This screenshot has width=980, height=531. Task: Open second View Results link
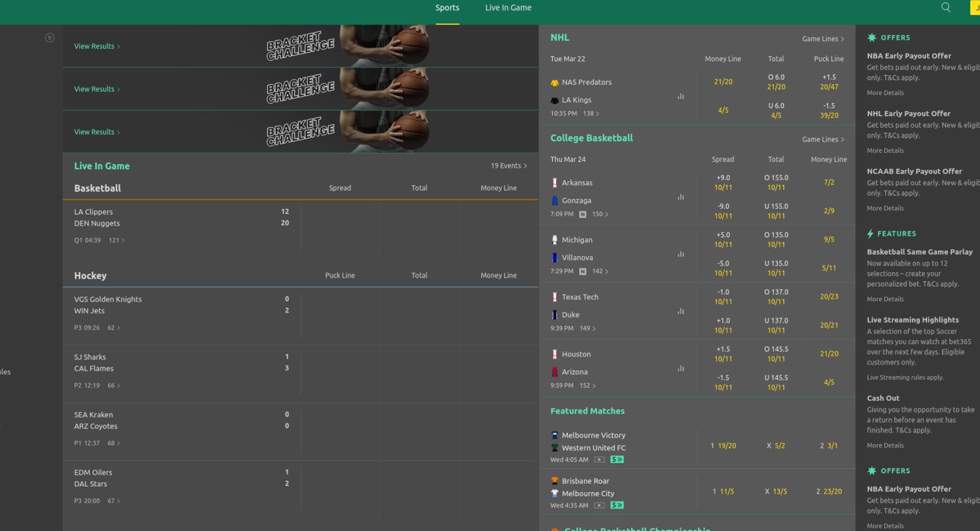click(97, 89)
